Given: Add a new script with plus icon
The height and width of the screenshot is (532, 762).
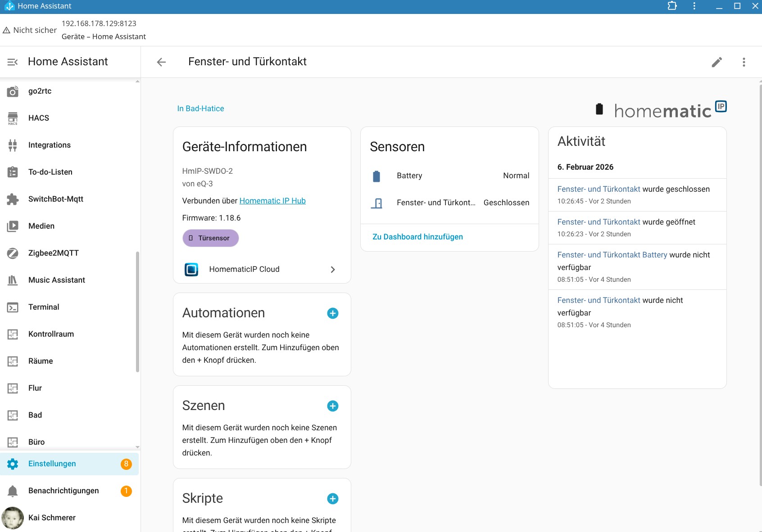Looking at the screenshot, I should pyautogui.click(x=332, y=499).
